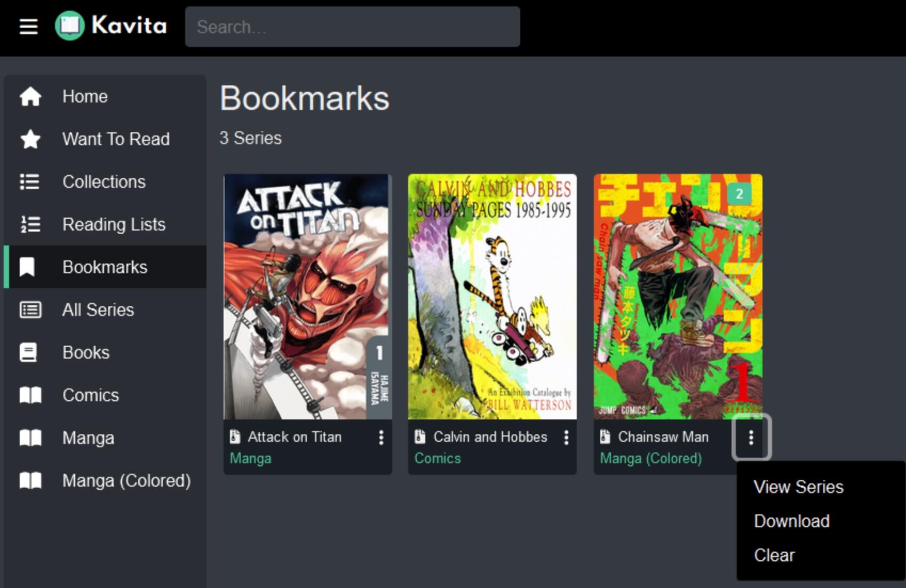
Task: Open the Manga library in sidebar
Action: click(x=105, y=438)
